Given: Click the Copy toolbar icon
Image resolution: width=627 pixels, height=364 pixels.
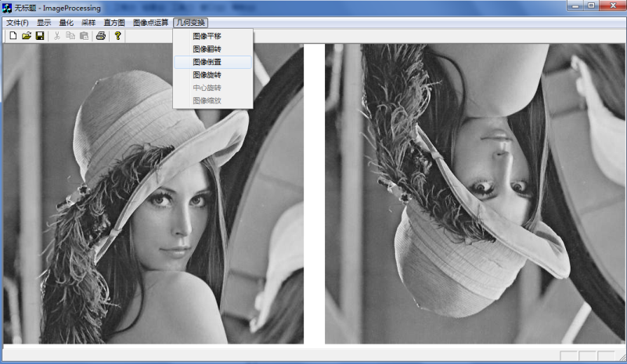Looking at the screenshot, I should 70,35.
